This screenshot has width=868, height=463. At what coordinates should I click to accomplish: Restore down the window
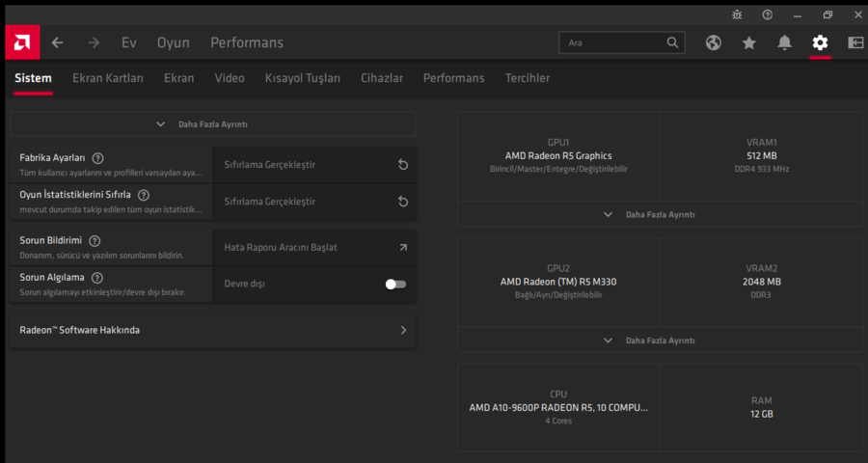click(x=827, y=15)
